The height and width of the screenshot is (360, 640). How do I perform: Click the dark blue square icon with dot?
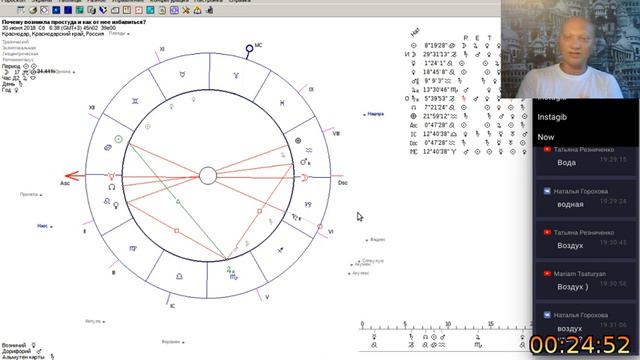[56, 10]
